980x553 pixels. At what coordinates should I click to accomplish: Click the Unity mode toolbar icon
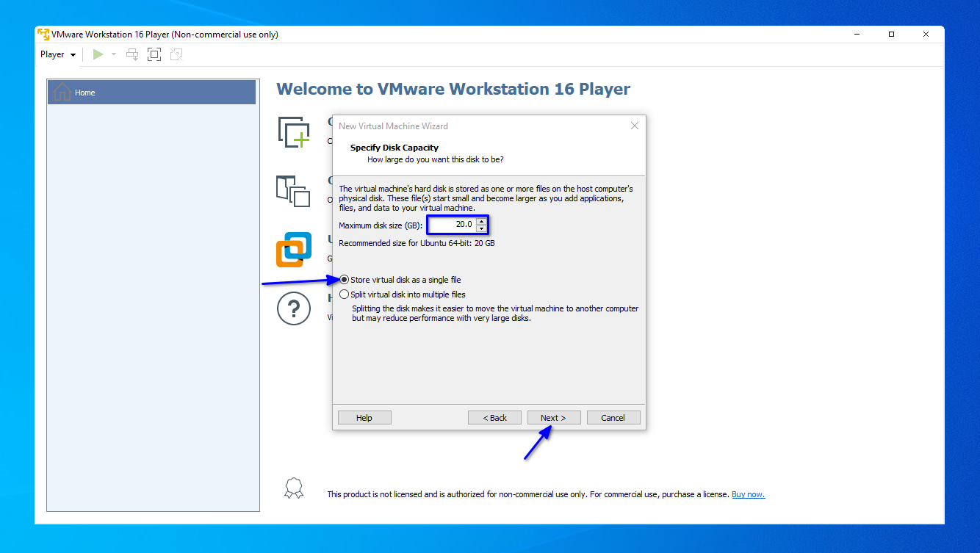(x=176, y=54)
